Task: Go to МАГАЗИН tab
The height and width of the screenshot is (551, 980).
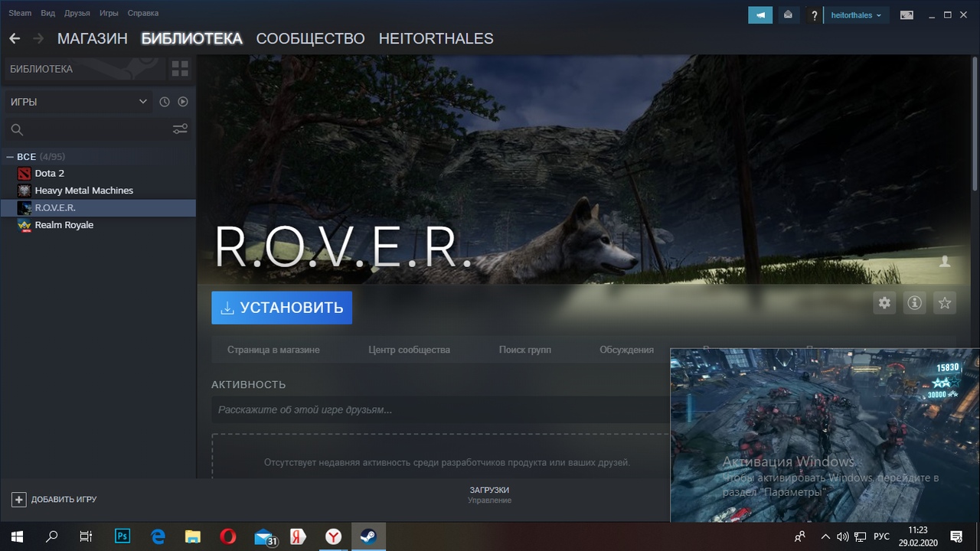Action: tap(92, 38)
